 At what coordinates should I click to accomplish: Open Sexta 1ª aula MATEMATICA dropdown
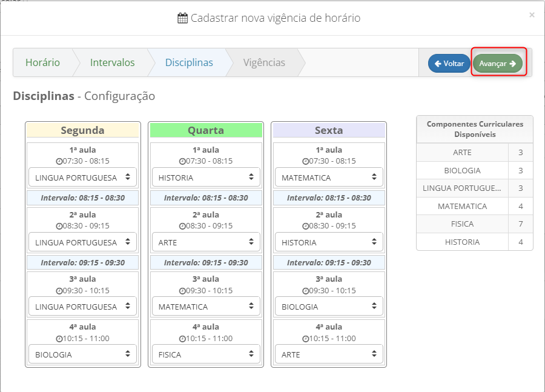(x=329, y=178)
